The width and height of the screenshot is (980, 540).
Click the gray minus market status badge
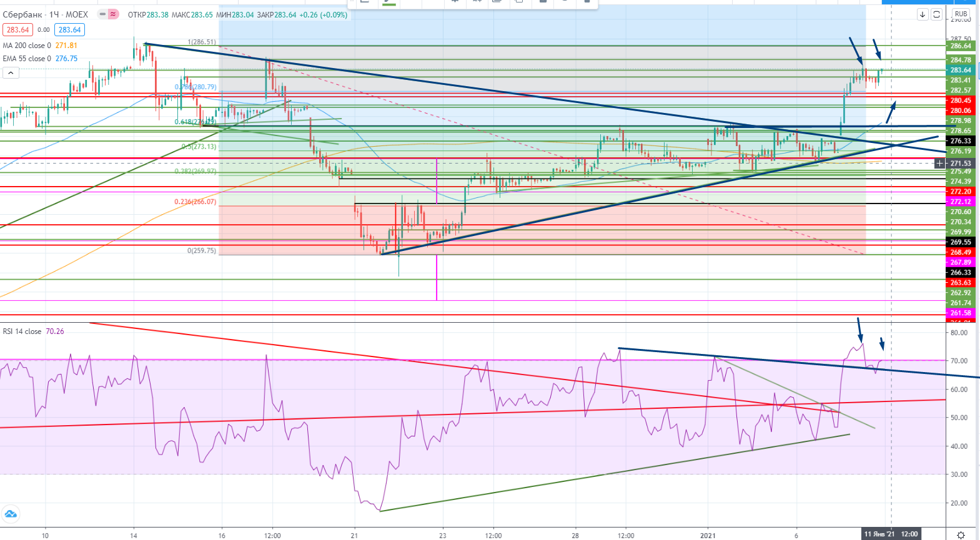click(102, 14)
